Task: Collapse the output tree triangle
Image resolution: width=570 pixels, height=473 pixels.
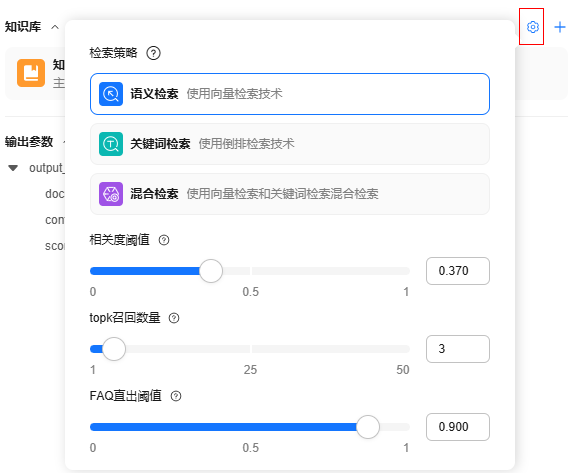Action: 13,168
